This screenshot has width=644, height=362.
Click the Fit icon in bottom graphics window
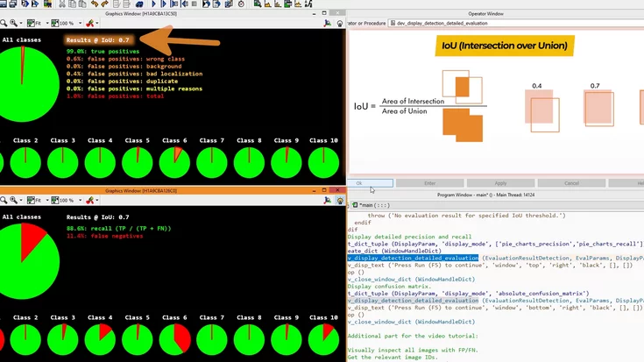[32, 200]
